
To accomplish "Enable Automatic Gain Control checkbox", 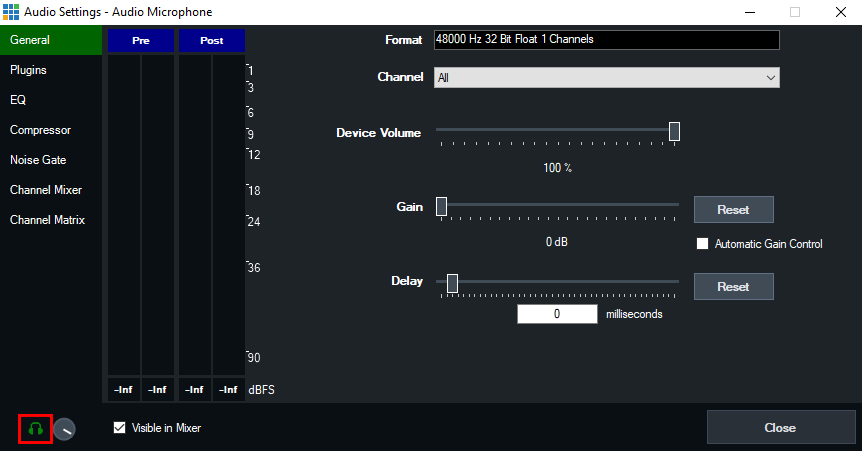I will pyautogui.click(x=702, y=244).
